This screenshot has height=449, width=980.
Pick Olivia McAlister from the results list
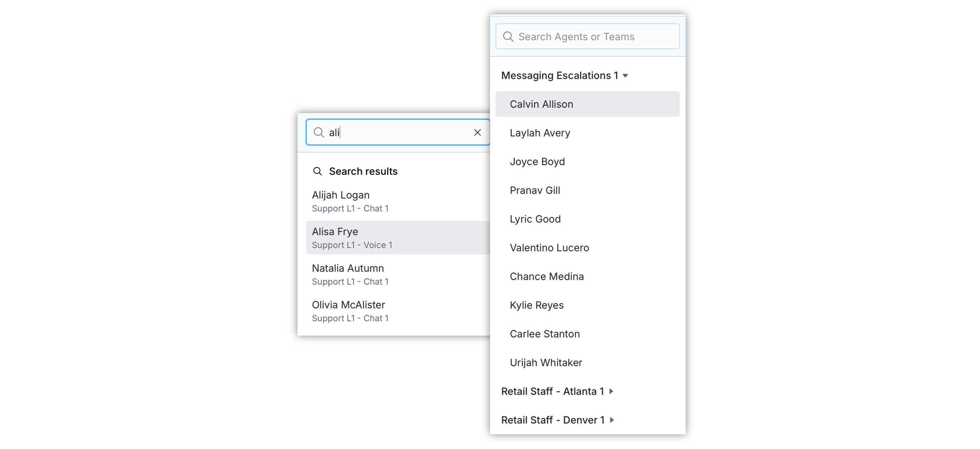click(x=398, y=311)
